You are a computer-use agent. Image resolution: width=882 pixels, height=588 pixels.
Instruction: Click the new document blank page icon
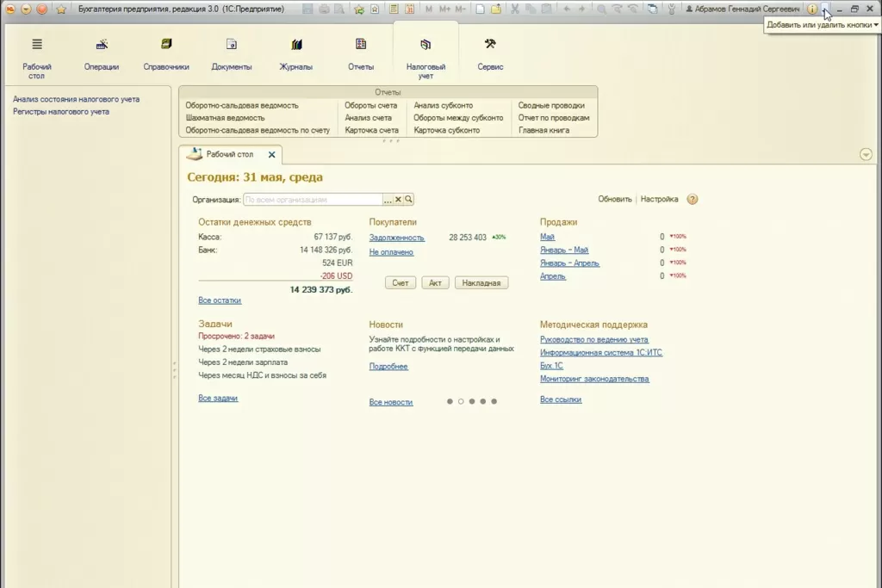(x=480, y=9)
